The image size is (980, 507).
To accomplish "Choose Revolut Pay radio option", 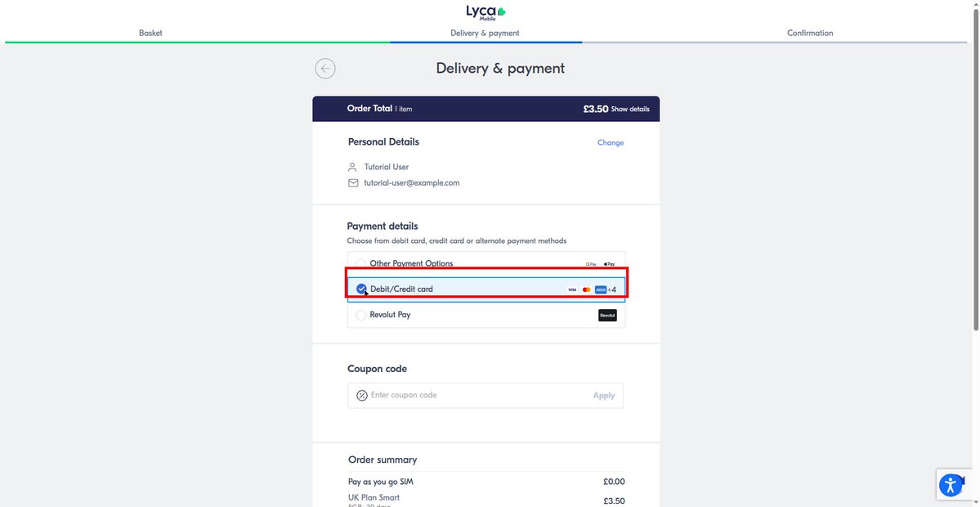I will click(x=360, y=315).
